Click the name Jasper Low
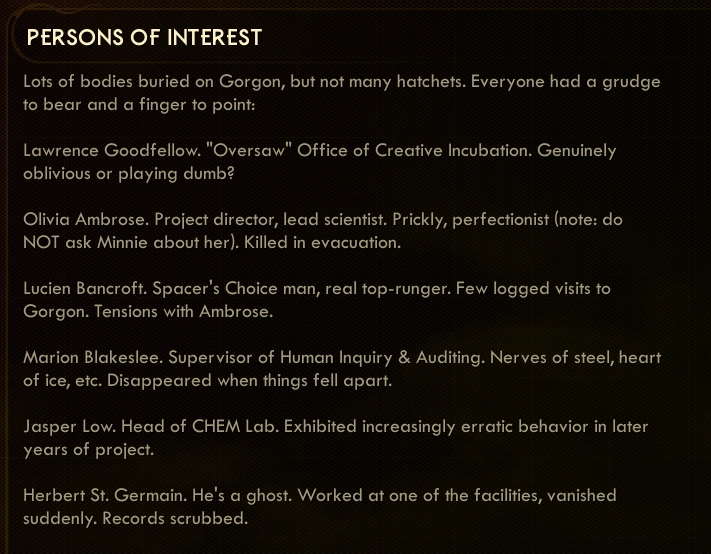This screenshot has height=554, width=711. pyautogui.click(x=66, y=426)
